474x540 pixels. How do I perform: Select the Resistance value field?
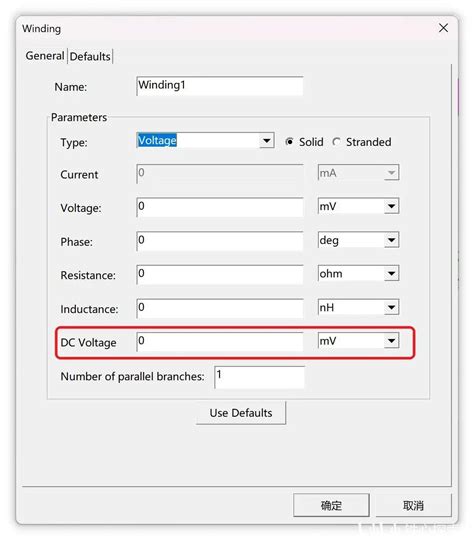[220, 274]
